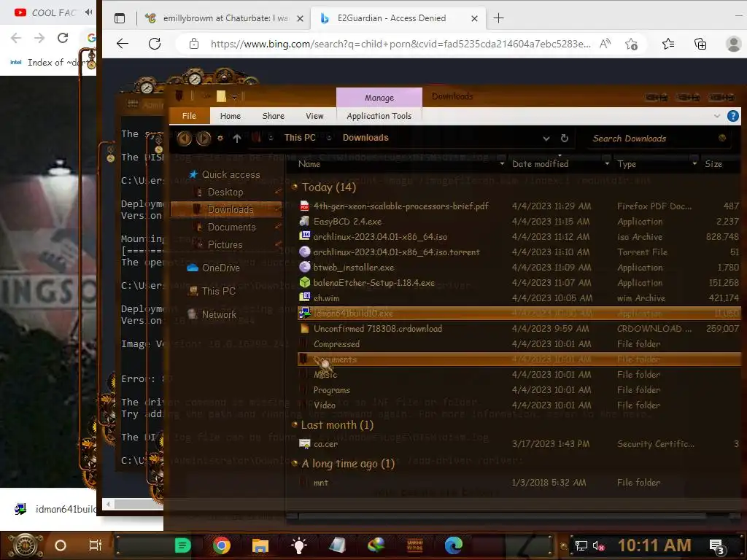This screenshot has height=560, width=747.
Task: Select Desktop in the navigation pane
Action: click(x=225, y=192)
